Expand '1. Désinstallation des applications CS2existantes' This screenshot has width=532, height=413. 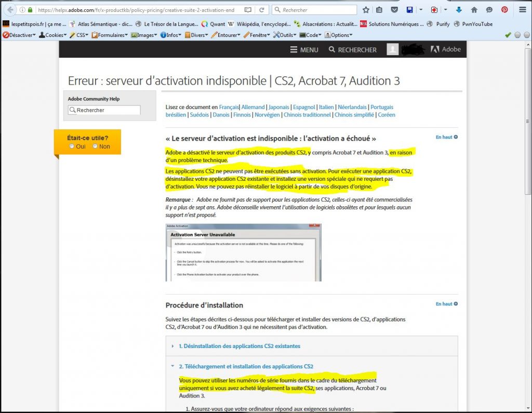click(x=239, y=346)
